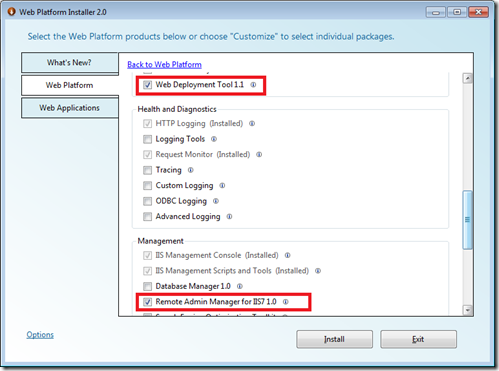499x371 pixels.
Task: Select the ODBC Logging checkbox
Action: pyautogui.click(x=147, y=201)
